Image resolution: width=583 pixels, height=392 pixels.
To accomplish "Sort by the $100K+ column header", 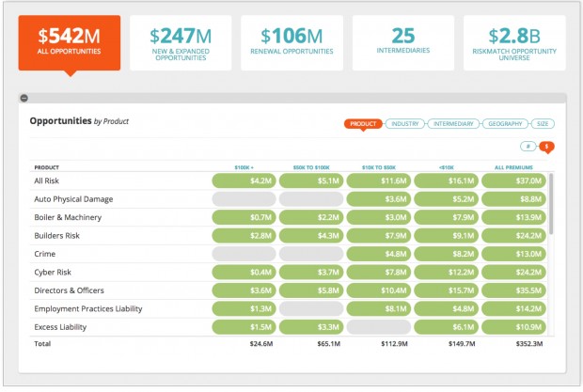I will (x=244, y=167).
